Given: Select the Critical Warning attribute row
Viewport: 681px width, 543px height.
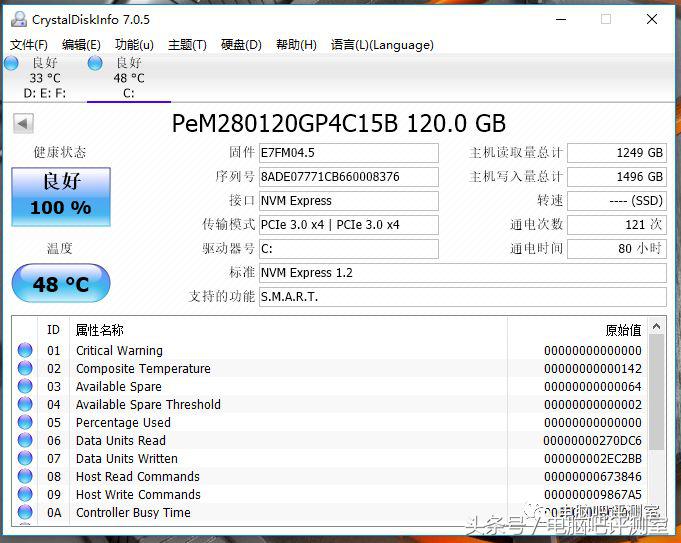Looking at the screenshot, I should pyautogui.click(x=330, y=351).
